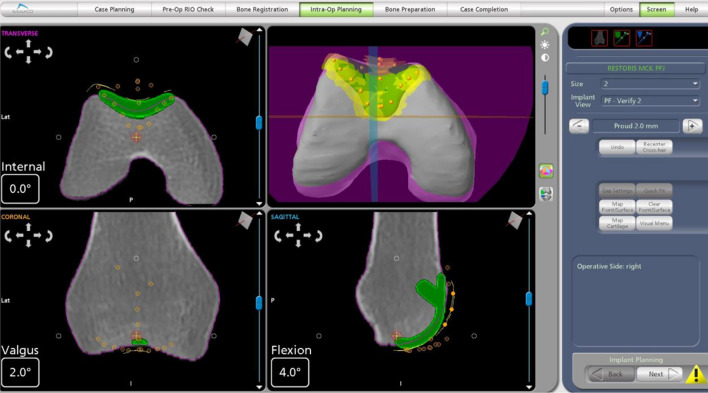The height and width of the screenshot is (393, 708).
Task: Click the Sagittal view slice slider handle
Action: (529, 299)
